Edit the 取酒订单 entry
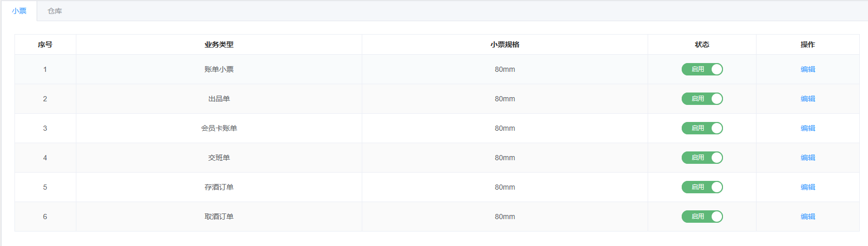This screenshot has width=868, height=246. (x=808, y=217)
